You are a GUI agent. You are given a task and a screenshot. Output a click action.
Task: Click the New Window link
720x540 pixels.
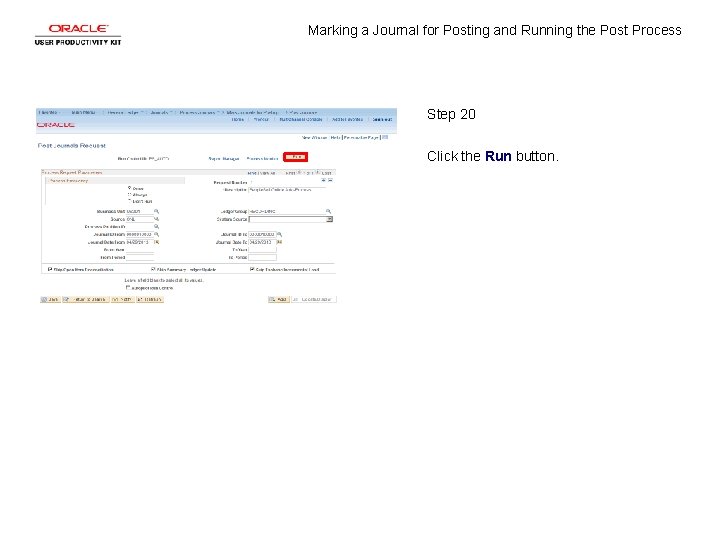pyautogui.click(x=314, y=137)
